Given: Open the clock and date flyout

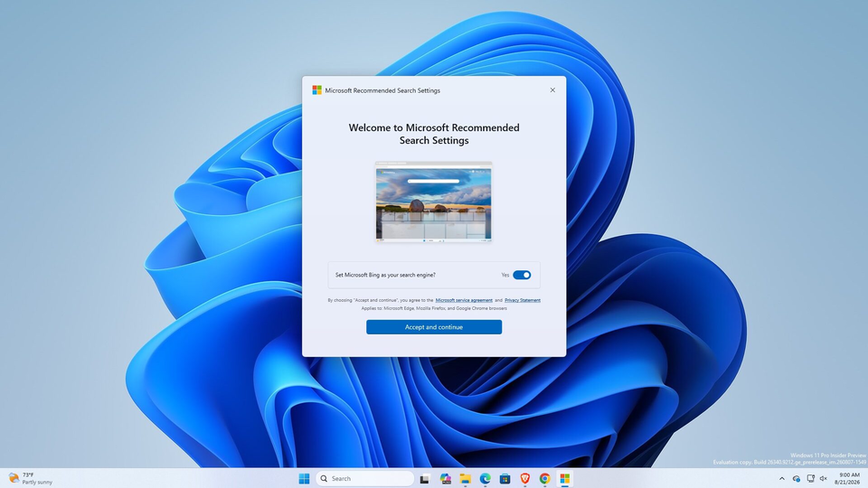Looking at the screenshot, I should [849, 479].
